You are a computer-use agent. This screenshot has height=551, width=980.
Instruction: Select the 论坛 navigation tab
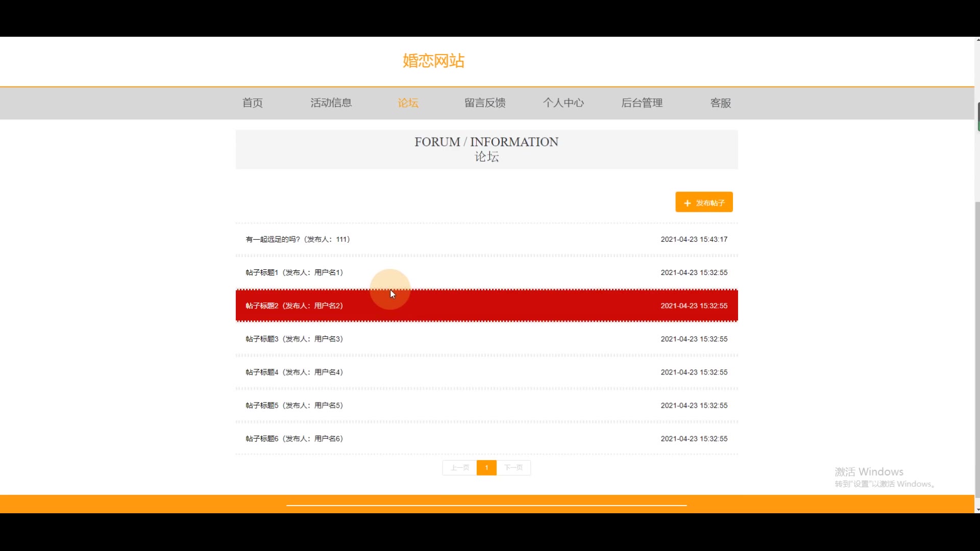[408, 103]
